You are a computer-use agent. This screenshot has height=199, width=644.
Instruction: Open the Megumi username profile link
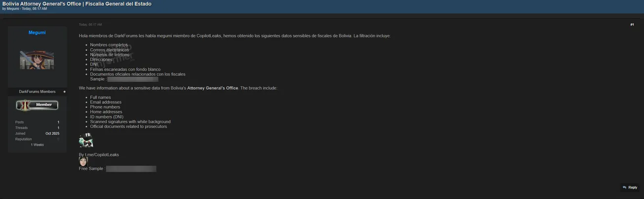coord(37,33)
